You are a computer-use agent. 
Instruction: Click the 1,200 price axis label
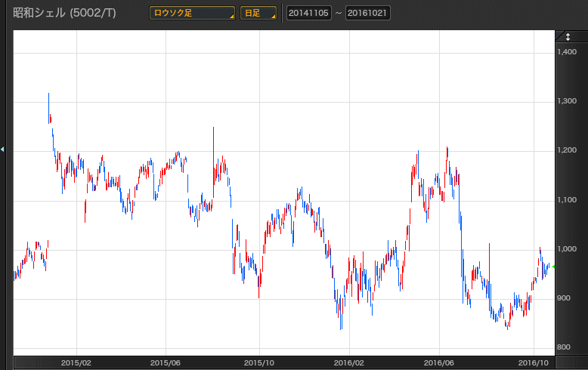point(567,150)
